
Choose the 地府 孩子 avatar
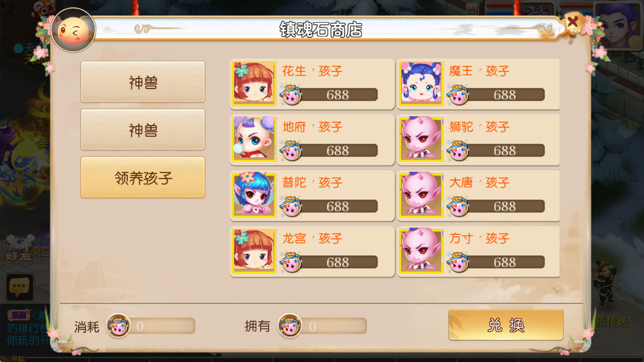click(x=254, y=139)
